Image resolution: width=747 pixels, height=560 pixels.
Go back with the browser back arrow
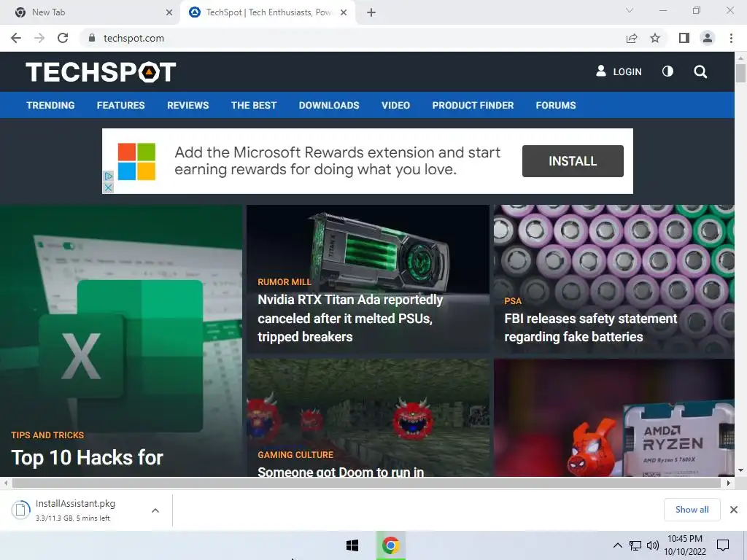pos(16,38)
